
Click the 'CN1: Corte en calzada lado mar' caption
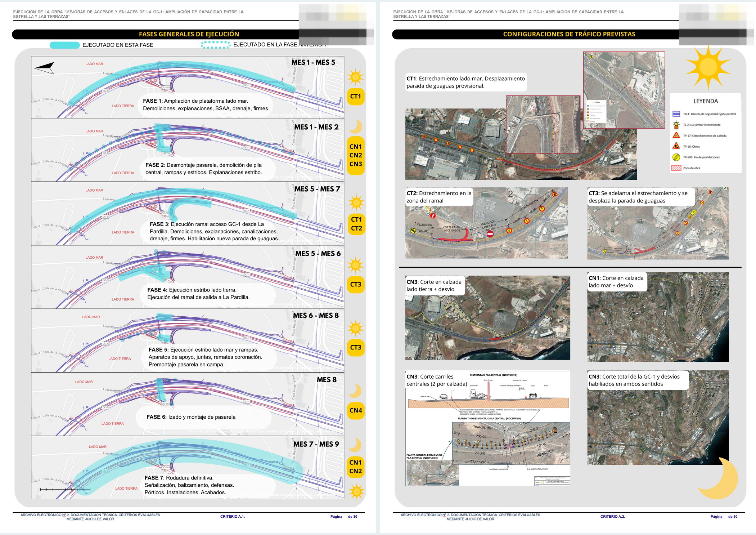click(x=616, y=282)
